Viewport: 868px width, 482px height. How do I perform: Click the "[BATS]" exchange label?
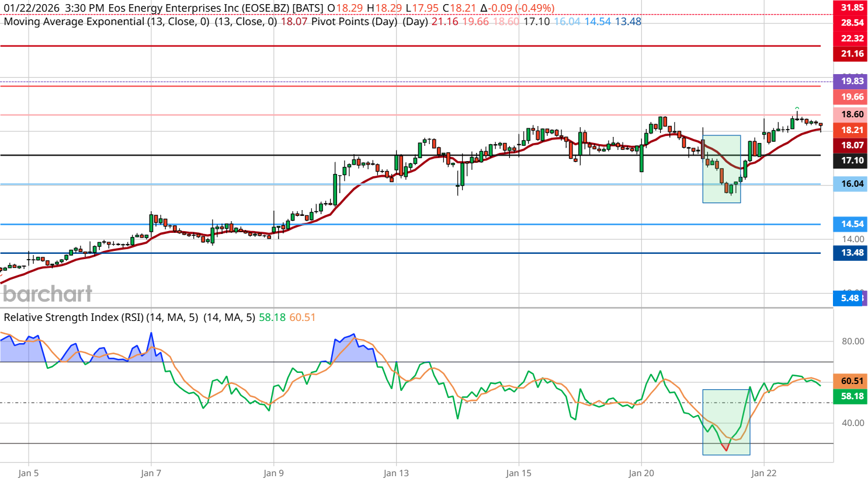click(308, 8)
